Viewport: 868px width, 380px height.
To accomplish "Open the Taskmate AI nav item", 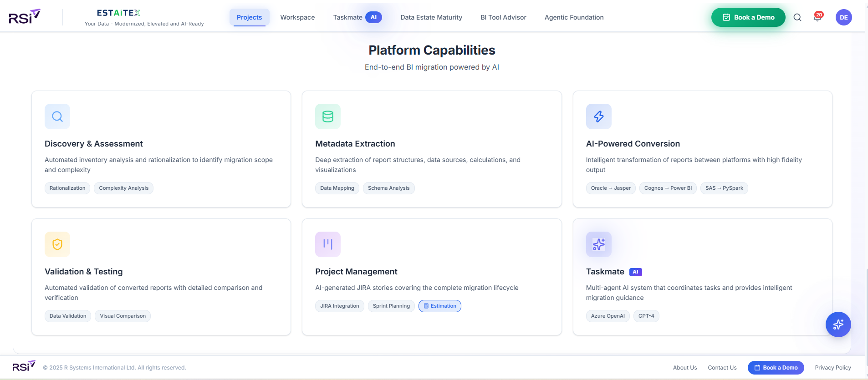I will [x=357, y=17].
